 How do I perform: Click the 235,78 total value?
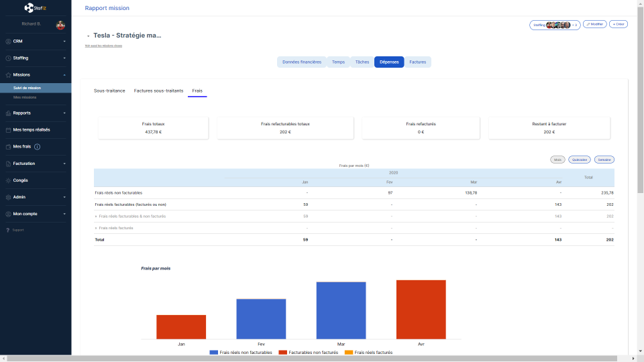coord(607,193)
